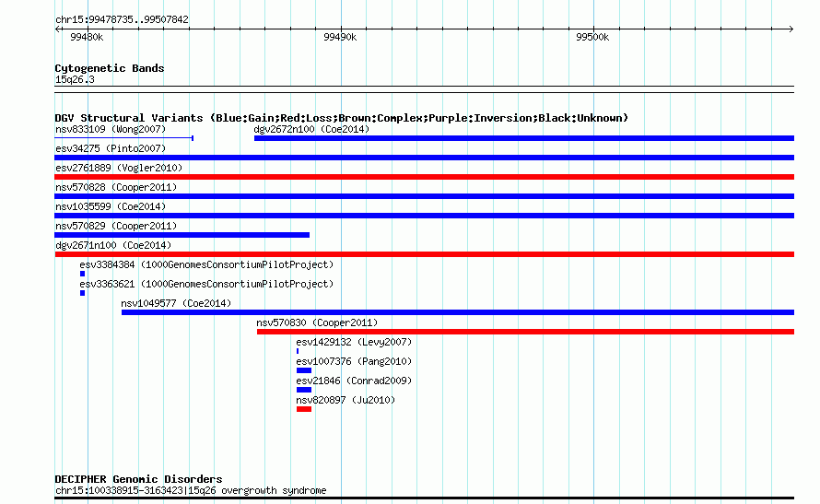Select the esv34275 (Pinto2007) label
This screenshot has height=504, width=820.
111,148
